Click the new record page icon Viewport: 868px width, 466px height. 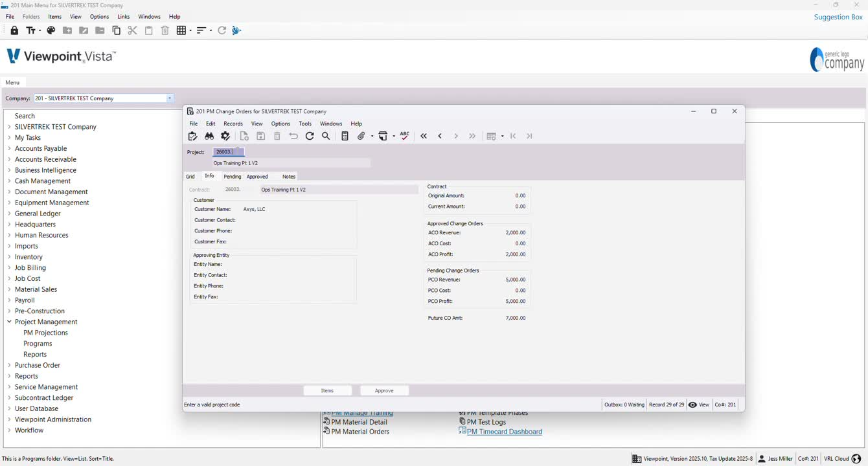pos(244,136)
